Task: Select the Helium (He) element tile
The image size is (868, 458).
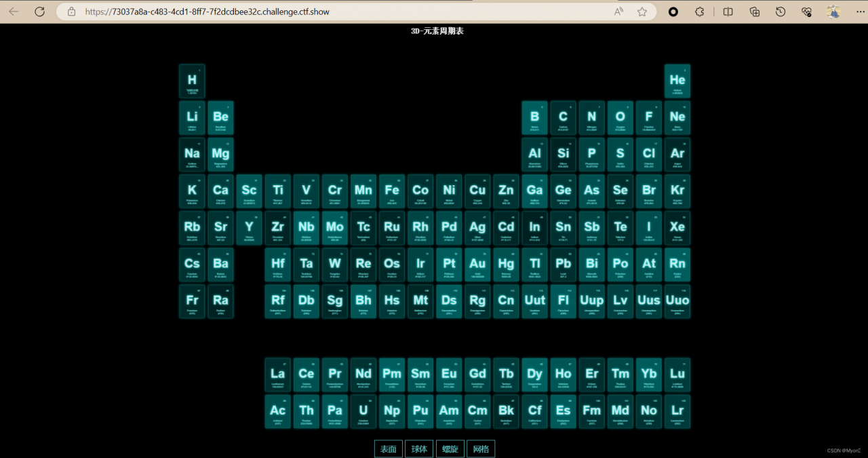Action: click(x=677, y=81)
